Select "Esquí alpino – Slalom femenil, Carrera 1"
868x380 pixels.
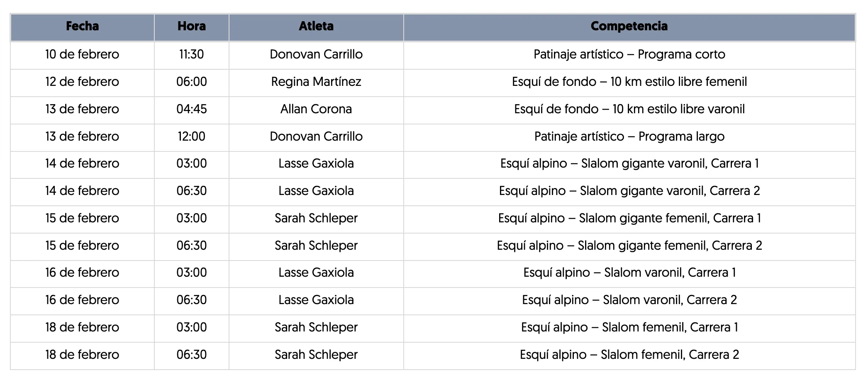pos(629,327)
